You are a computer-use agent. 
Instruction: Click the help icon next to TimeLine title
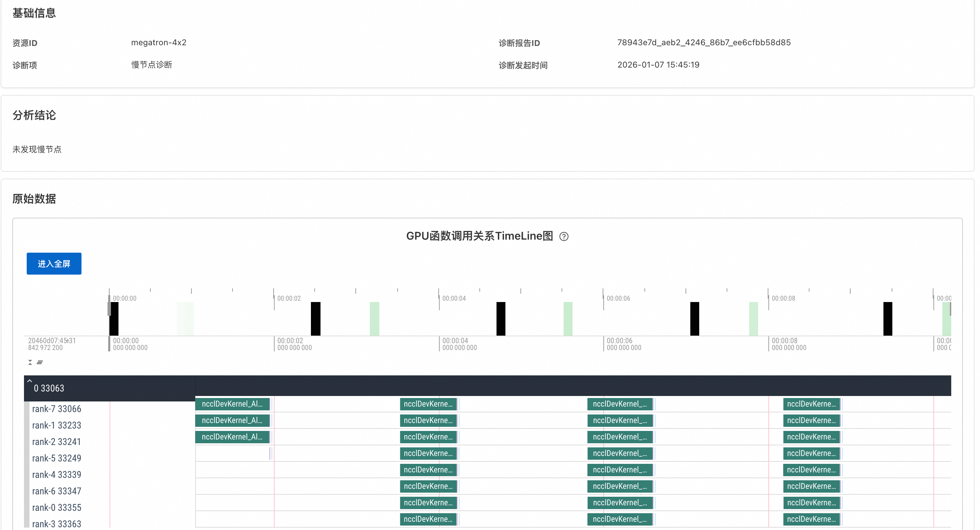point(564,237)
